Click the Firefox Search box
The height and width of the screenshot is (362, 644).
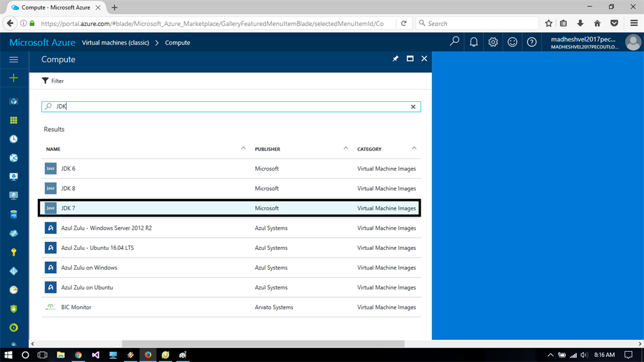[477, 23]
